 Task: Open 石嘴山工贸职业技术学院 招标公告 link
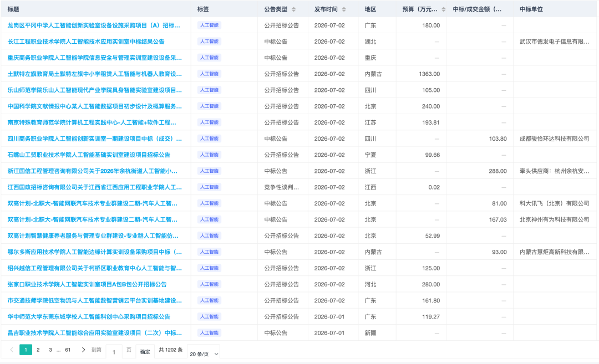[89, 155]
